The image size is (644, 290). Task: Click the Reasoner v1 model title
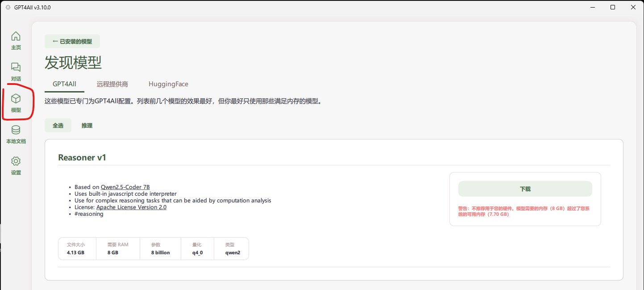tap(82, 158)
